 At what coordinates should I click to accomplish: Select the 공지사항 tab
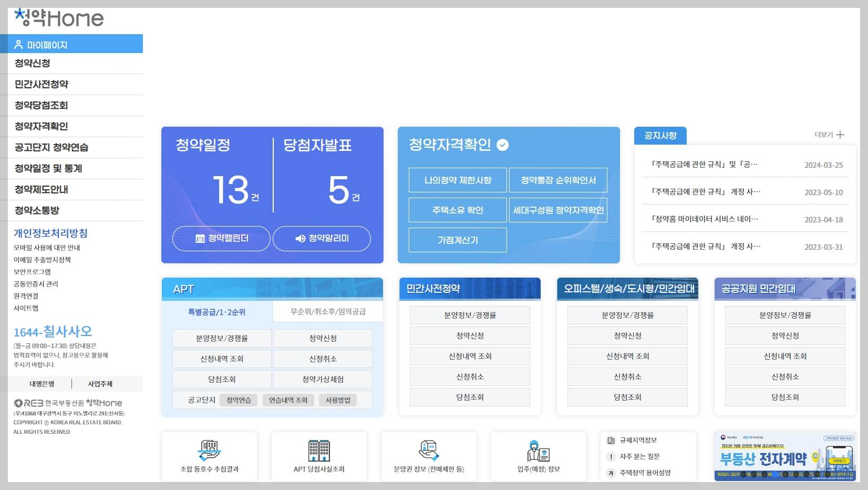(x=660, y=136)
